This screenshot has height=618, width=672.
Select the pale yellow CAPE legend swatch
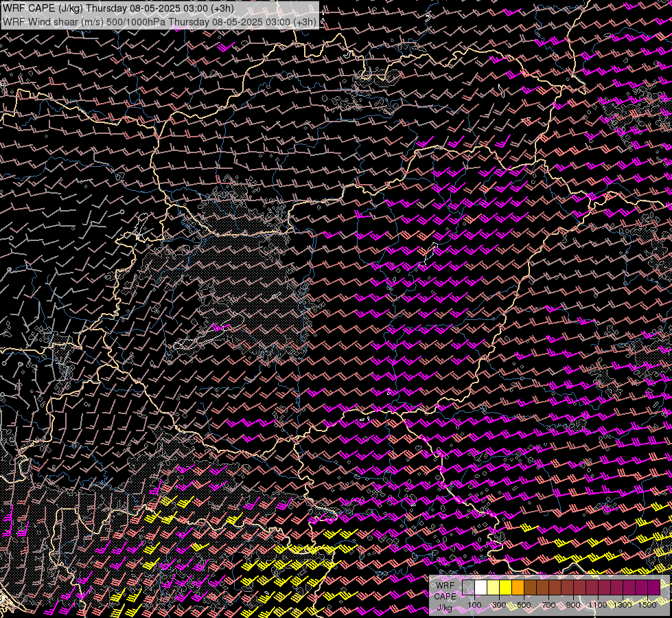(x=494, y=588)
